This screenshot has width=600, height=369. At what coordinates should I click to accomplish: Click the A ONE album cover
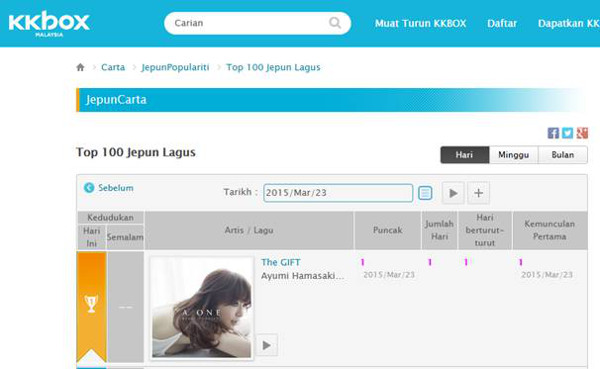pos(202,308)
